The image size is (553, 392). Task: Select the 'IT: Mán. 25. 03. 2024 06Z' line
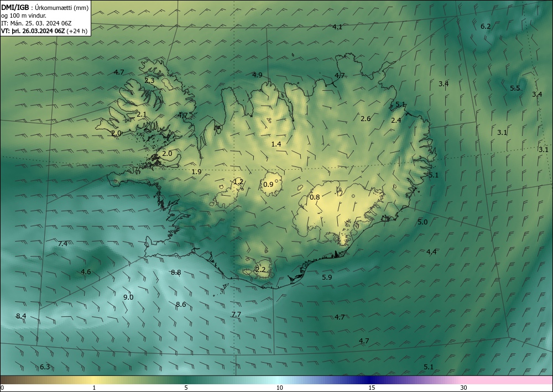pos(36,23)
